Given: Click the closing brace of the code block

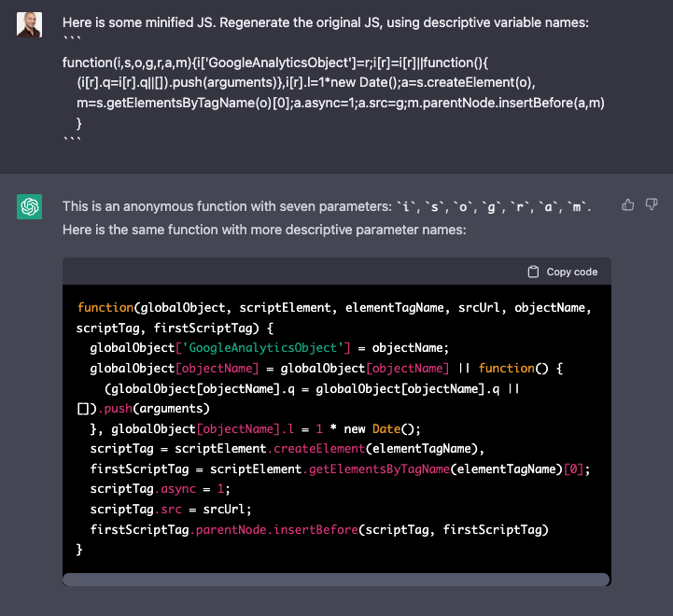Looking at the screenshot, I should click(79, 550).
